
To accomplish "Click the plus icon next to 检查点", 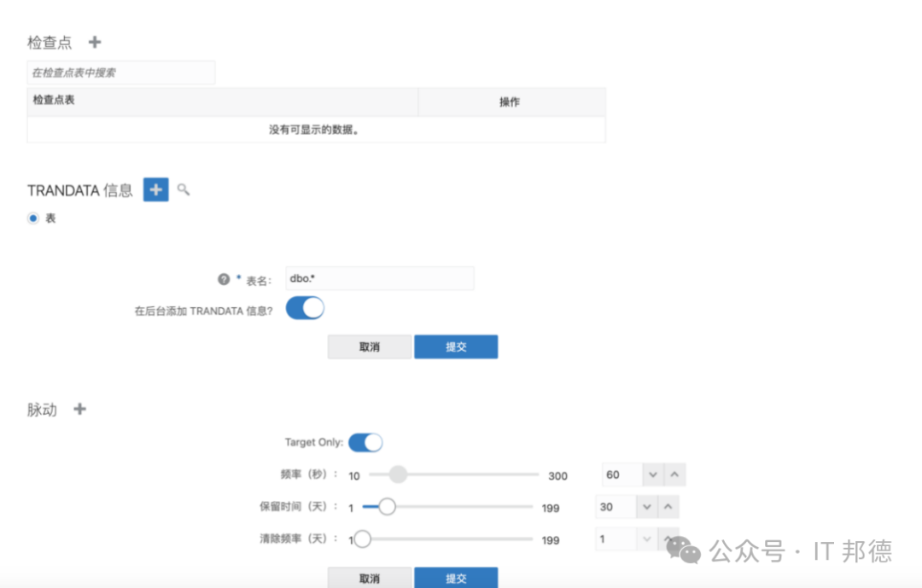I will tap(95, 42).
